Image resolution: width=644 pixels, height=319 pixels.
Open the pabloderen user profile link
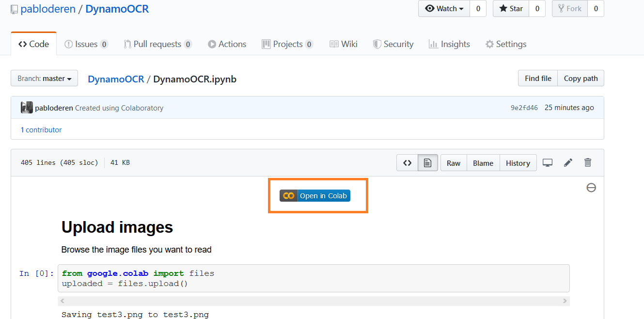(x=49, y=9)
